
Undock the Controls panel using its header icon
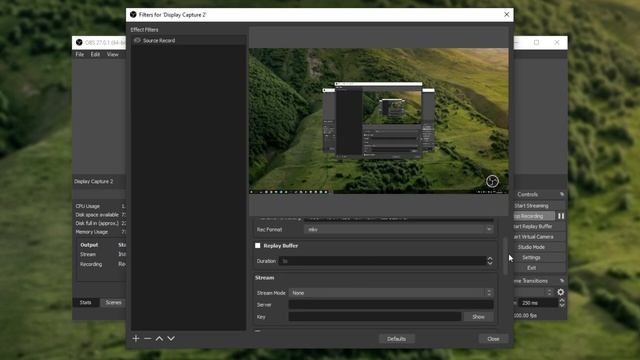[562, 194]
